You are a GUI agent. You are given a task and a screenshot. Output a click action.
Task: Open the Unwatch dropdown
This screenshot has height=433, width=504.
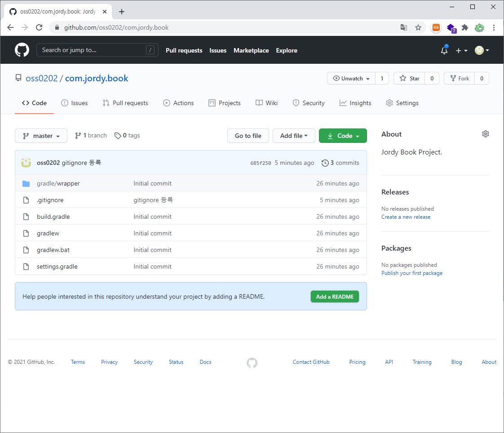point(351,79)
